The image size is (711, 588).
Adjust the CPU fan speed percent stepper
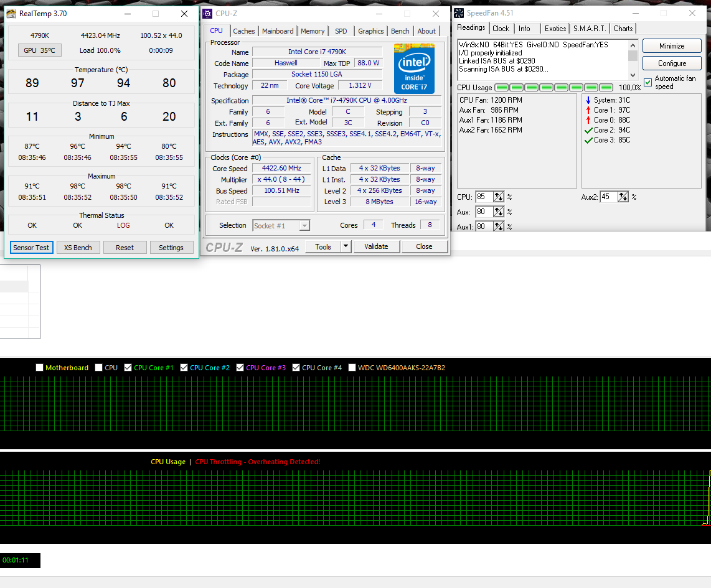point(498,197)
